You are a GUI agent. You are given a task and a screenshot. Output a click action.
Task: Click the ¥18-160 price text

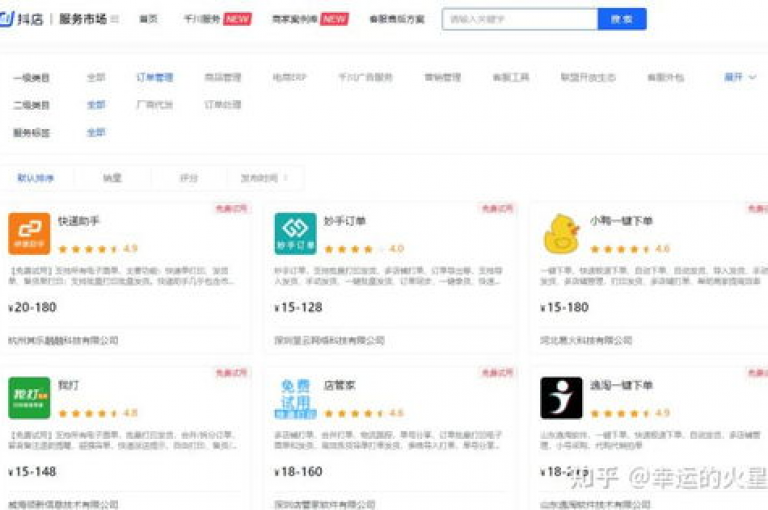(298, 471)
